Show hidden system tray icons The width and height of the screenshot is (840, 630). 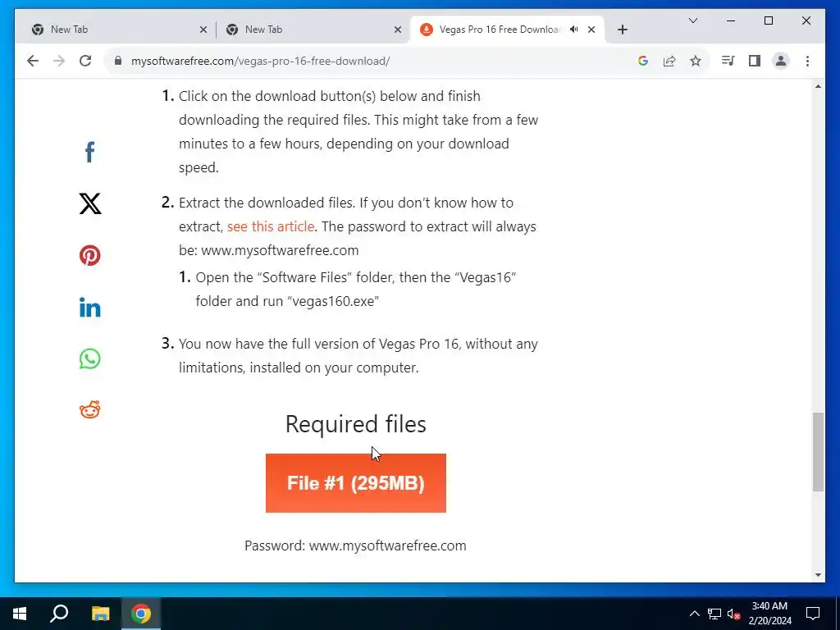pyautogui.click(x=694, y=614)
